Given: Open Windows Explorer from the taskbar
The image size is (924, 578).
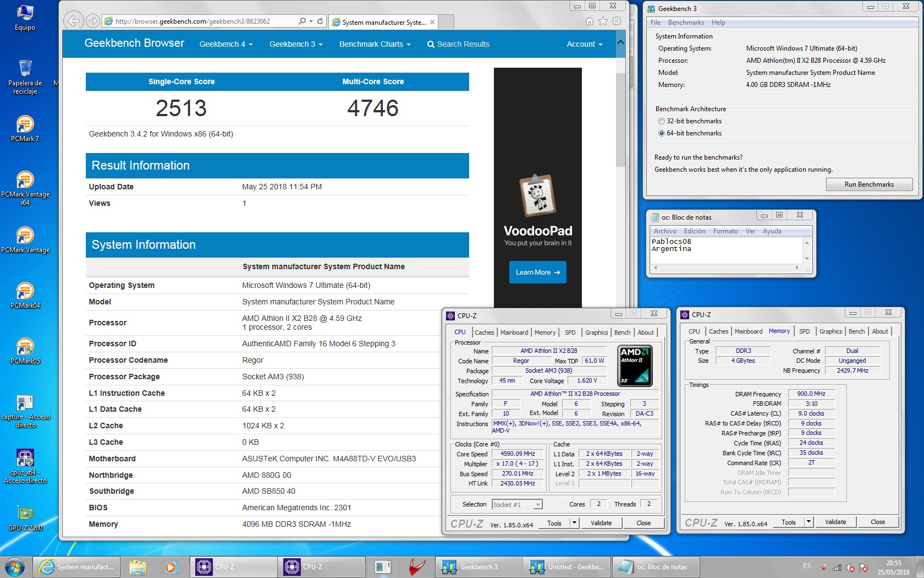Looking at the screenshot, I should click(137, 566).
